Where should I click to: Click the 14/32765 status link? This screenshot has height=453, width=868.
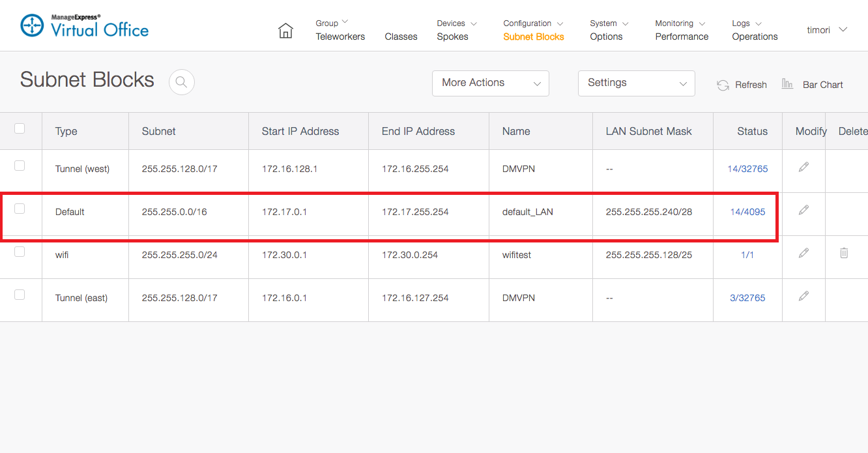point(747,169)
